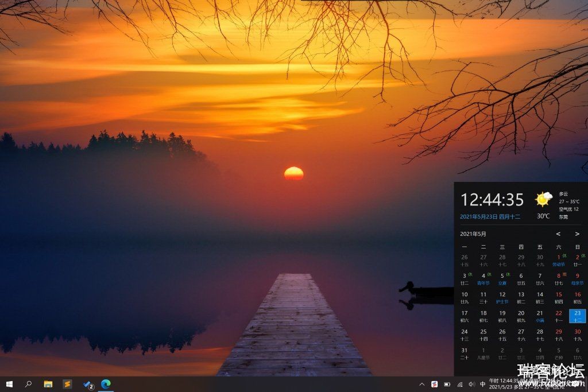The height and width of the screenshot is (392, 588).
Task: Select date 10 in calendar
Action: (x=465, y=297)
